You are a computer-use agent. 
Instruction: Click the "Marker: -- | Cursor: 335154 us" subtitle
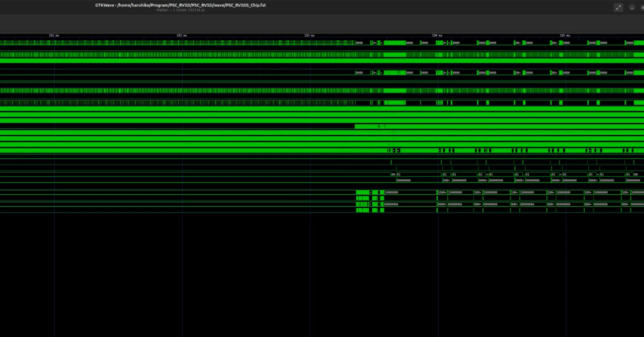coord(181,10)
